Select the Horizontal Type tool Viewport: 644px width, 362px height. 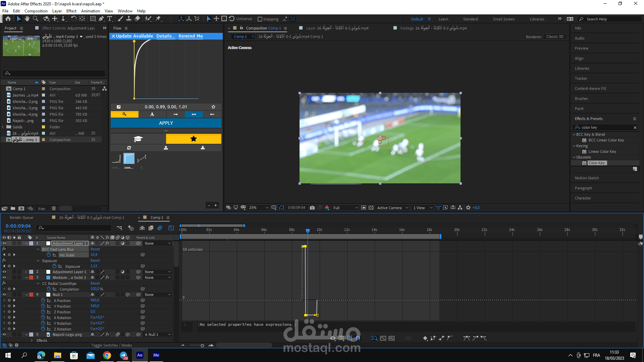110,19
